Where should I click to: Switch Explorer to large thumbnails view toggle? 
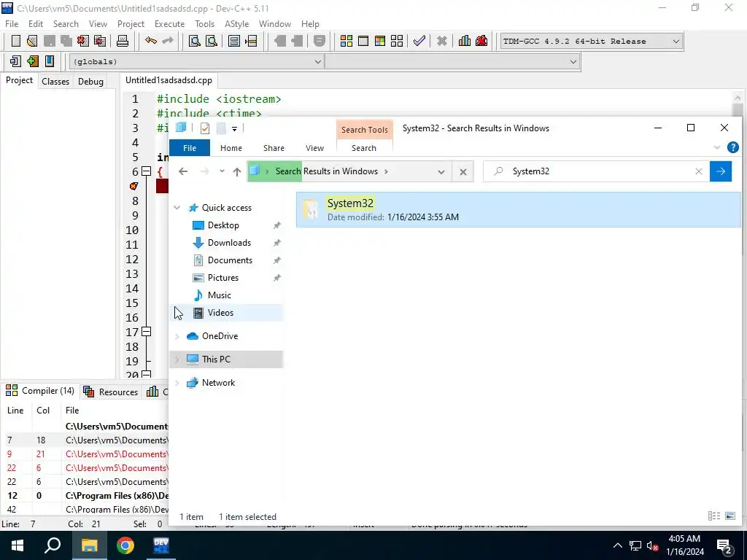coord(729,516)
